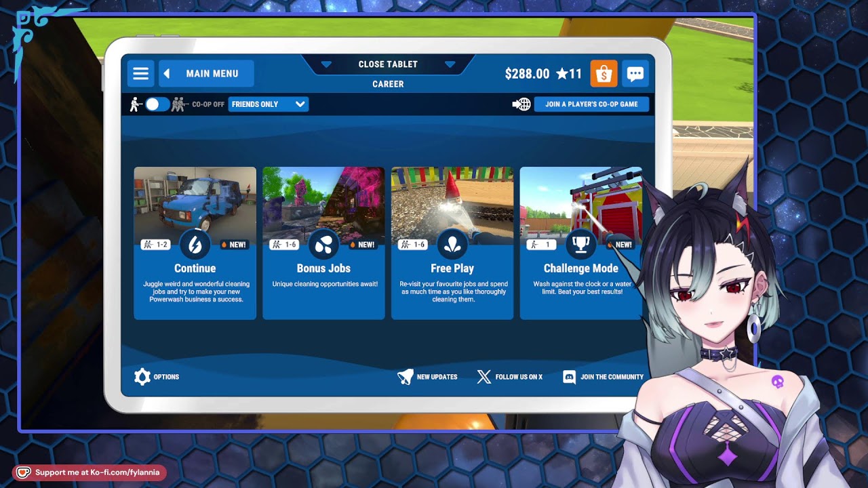Viewport: 868px width, 488px height.
Task: Click the Career heading label
Action: coord(388,84)
